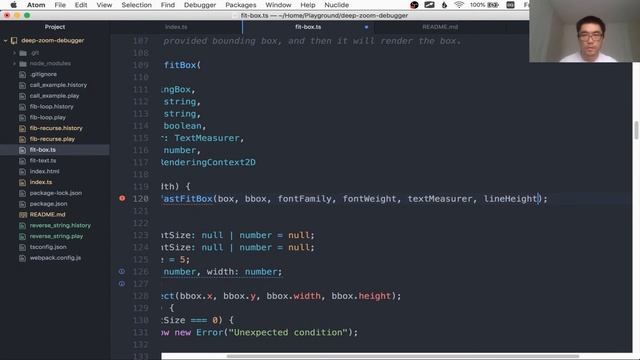This screenshot has height=360, width=640.
Task: Click bbox.height on line 128
Action: [x=361, y=296]
